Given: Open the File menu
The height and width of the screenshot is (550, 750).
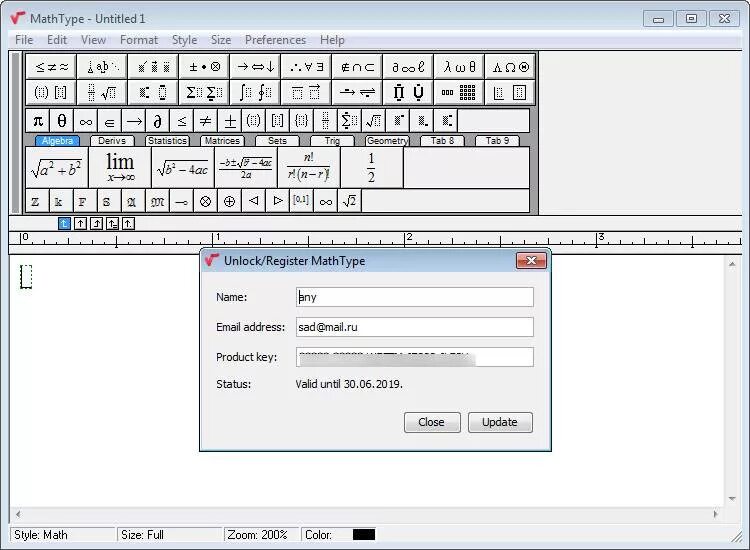Looking at the screenshot, I should (24, 40).
